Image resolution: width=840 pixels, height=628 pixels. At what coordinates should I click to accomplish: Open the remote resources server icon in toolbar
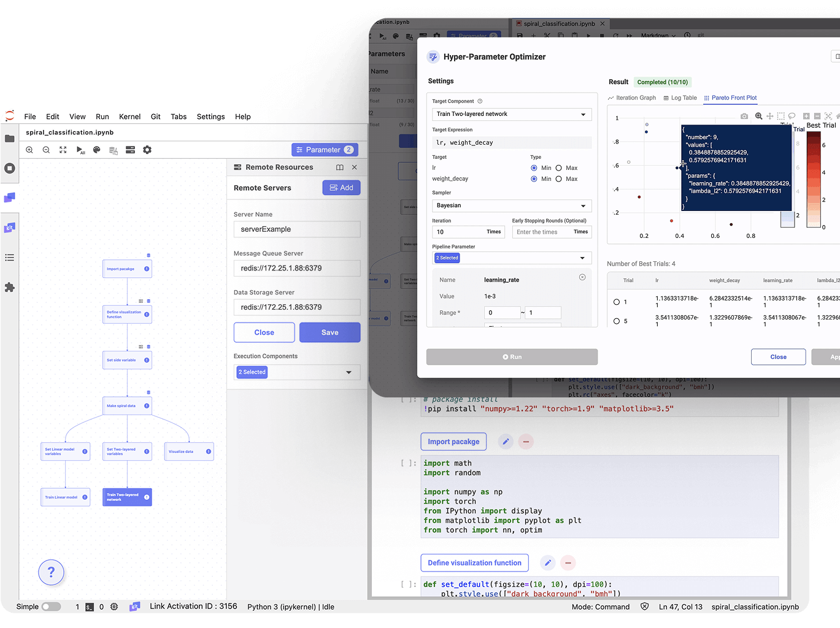pos(130,150)
